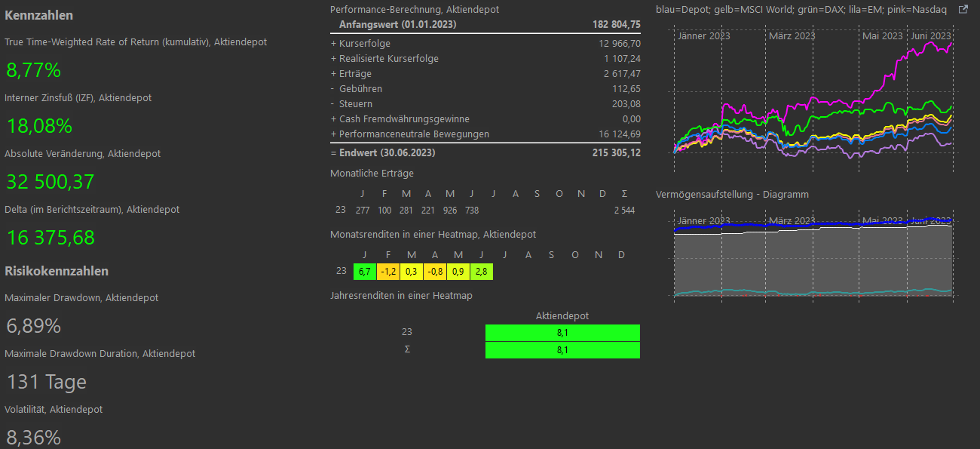Select the June 2,8 monthly return cell
This screenshot has height=449, width=980.
coord(482,272)
